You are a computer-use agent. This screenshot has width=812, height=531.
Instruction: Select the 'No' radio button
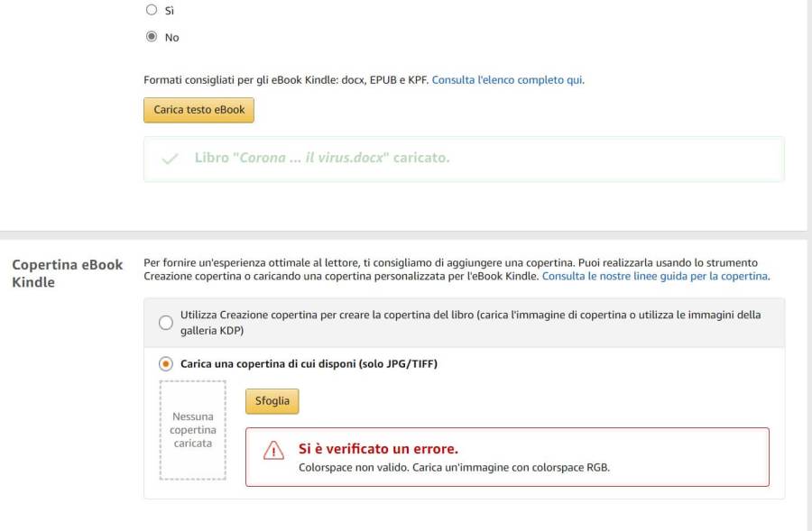pyautogui.click(x=152, y=37)
